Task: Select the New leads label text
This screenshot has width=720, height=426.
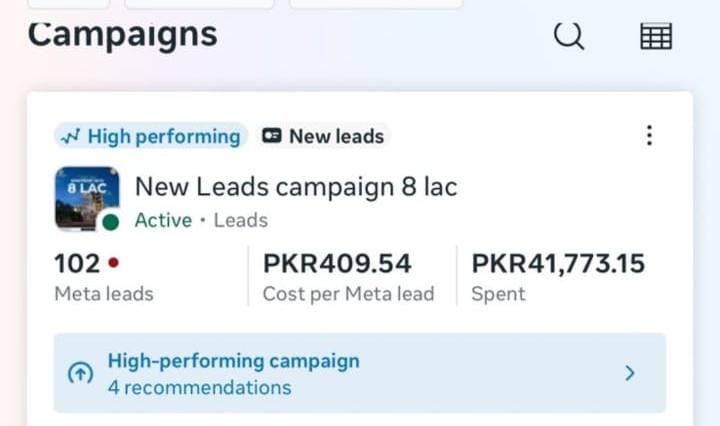Action: coord(336,137)
